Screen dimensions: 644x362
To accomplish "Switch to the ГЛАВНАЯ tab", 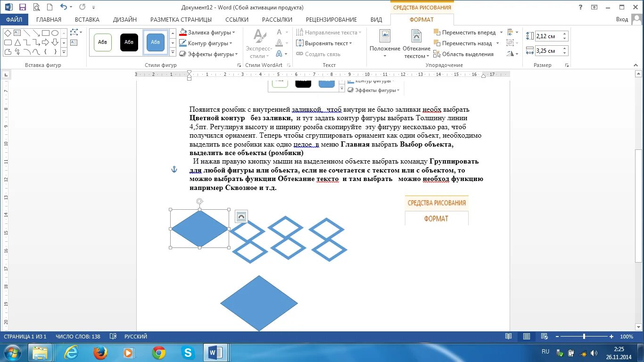I will coord(49,19).
